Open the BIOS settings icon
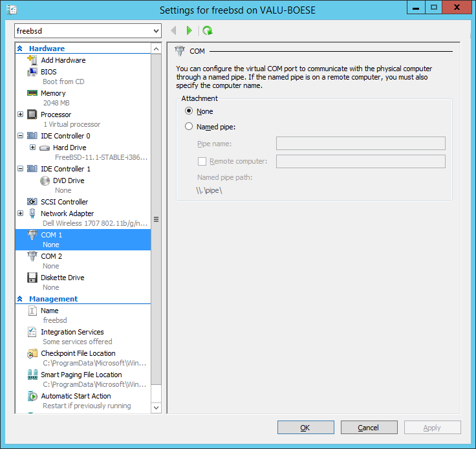The image size is (476, 449). tap(32, 72)
